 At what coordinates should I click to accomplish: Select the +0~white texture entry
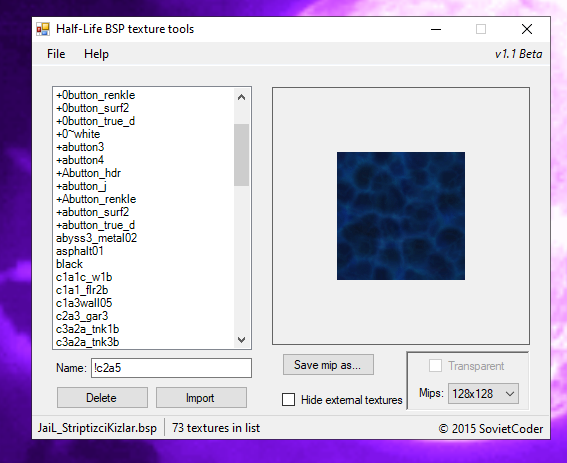(x=78, y=134)
